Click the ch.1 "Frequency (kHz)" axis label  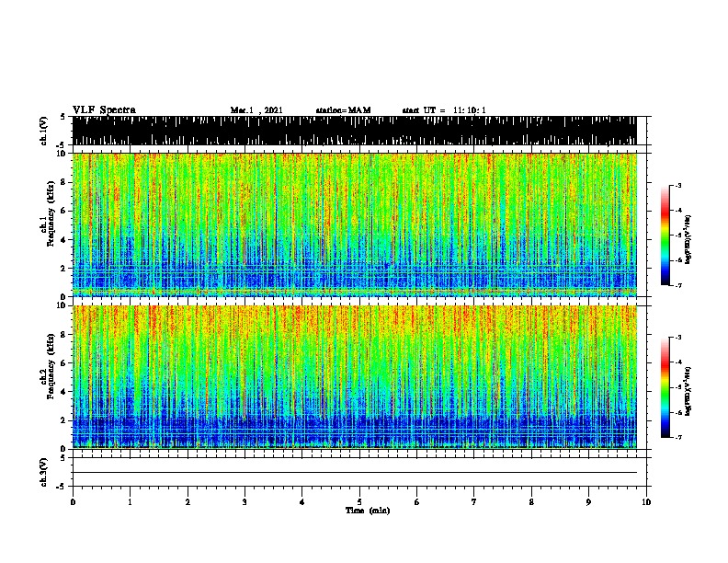tap(51, 213)
